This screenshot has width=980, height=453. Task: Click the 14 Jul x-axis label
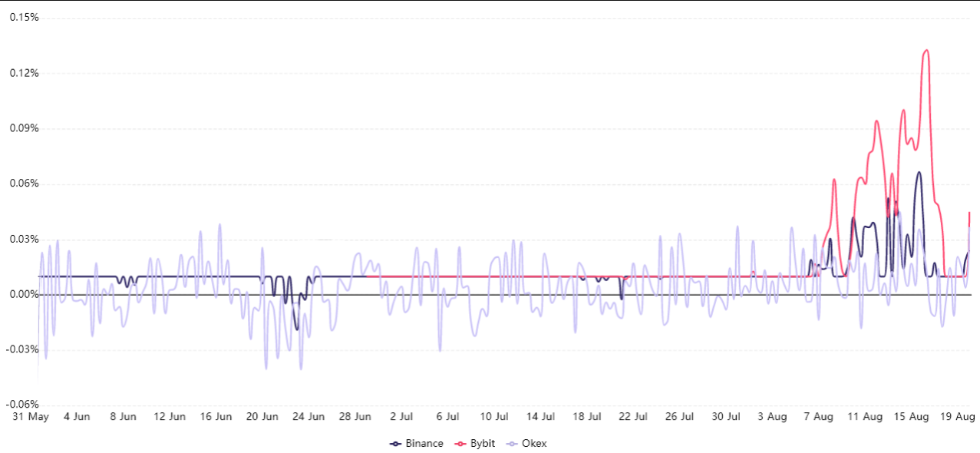click(540, 417)
